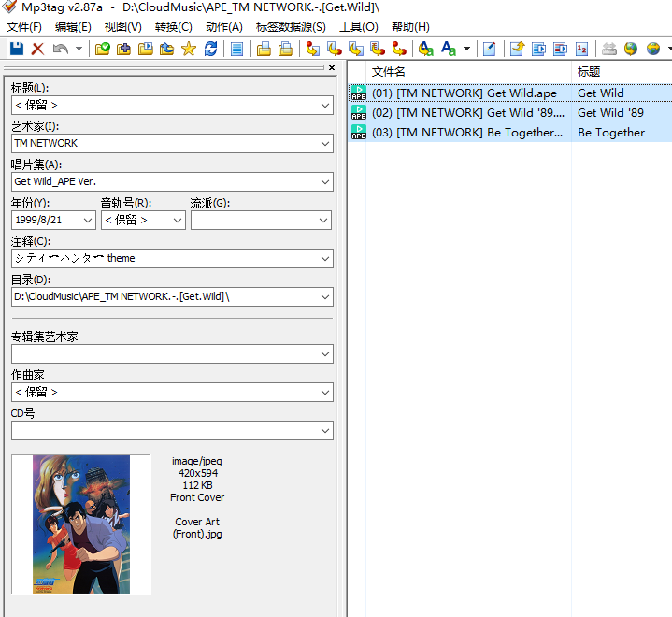672x617 pixels.
Task: Remove tag using the red X icon
Action: click(x=37, y=49)
